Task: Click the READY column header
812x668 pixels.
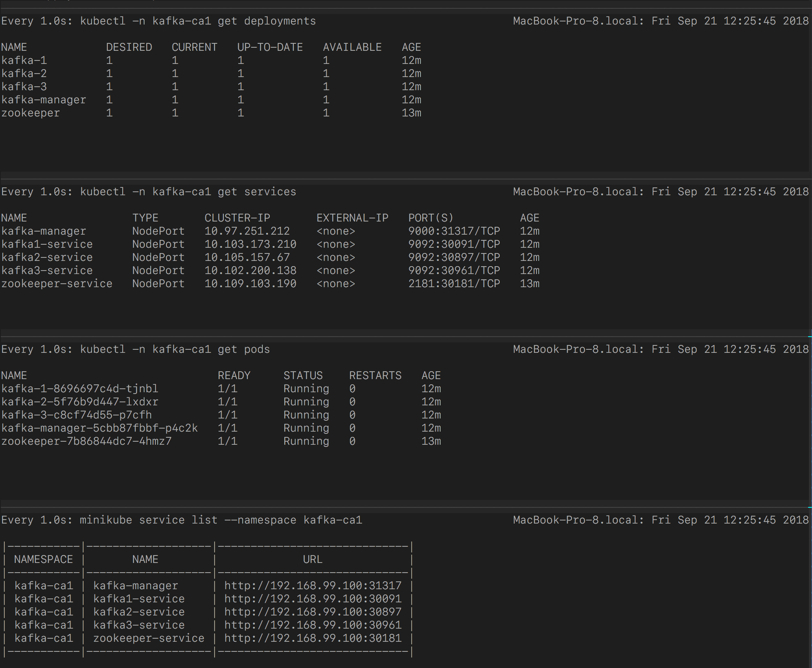Action: pyautogui.click(x=234, y=376)
